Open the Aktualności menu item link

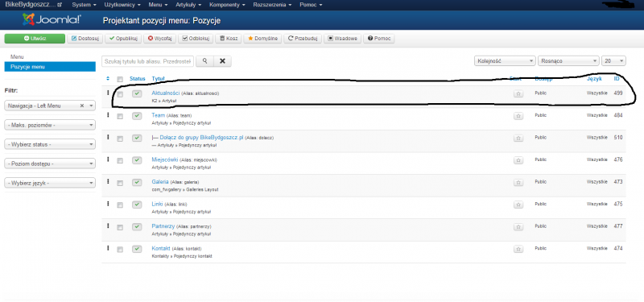(166, 93)
